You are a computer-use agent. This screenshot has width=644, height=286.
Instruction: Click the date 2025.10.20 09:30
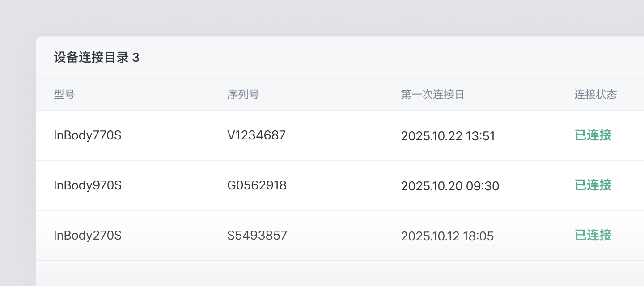(450, 186)
